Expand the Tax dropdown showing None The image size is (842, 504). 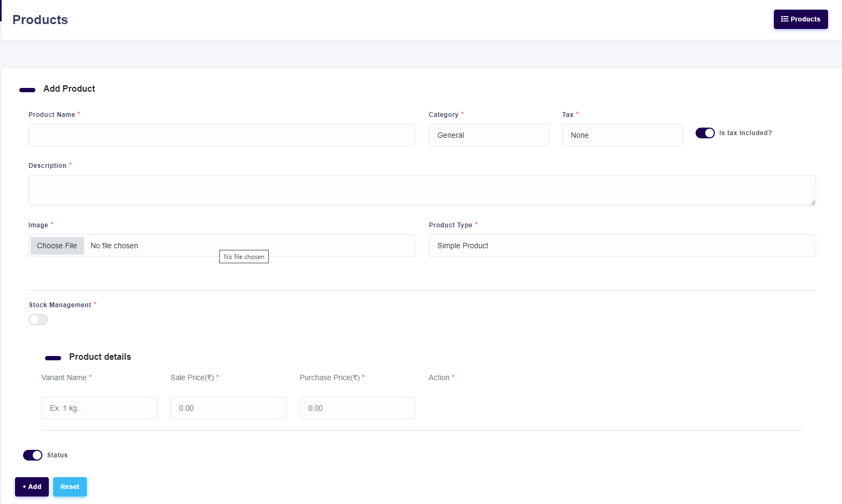coord(622,135)
